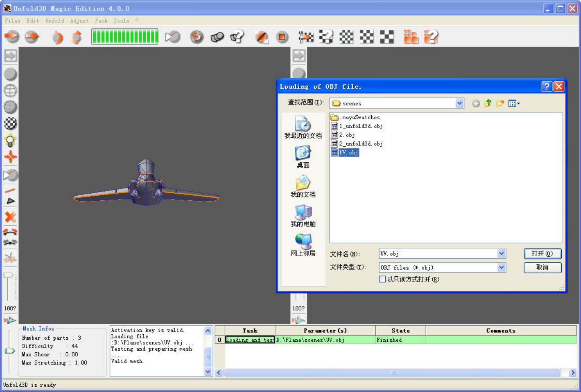Open the Unfold menu
Image resolution: width=581 pixels, height=392 pixels.
[x=55, y=21]
